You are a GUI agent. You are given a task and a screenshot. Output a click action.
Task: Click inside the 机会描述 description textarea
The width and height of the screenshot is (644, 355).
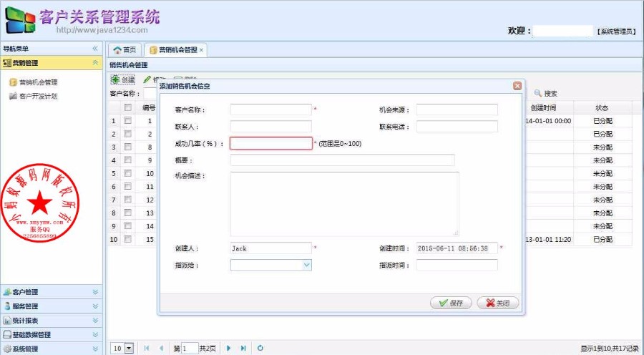coord(345,204)
